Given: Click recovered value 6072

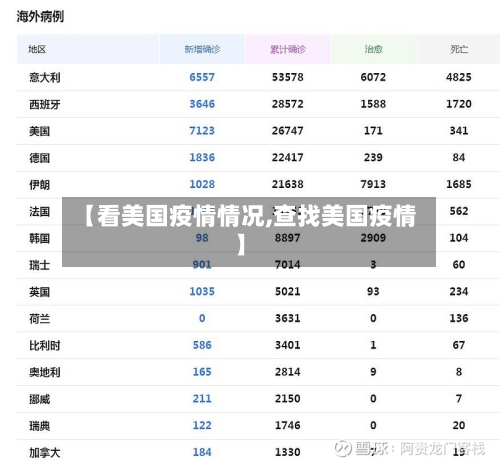Looking at the screenshot, I should (x=373, y=77).
